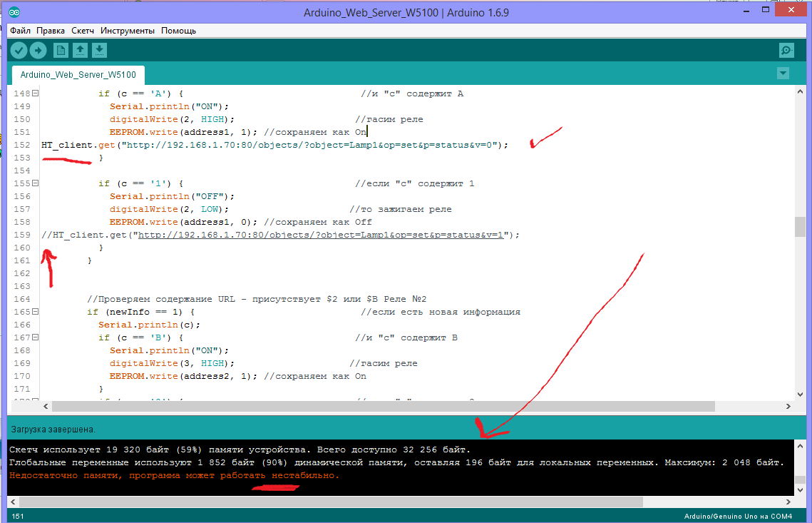Collapse the code block at line 155

point(36,183)
